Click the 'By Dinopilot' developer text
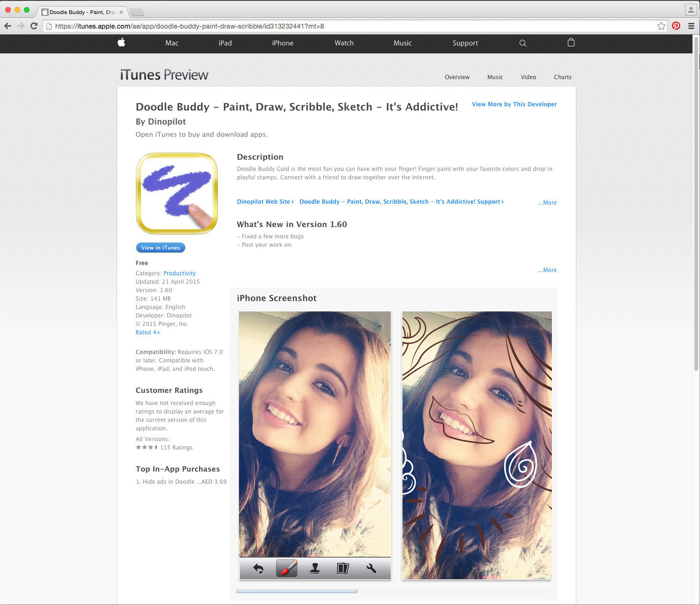This screenshot has height=605, width=700. [x=161, y=122]
